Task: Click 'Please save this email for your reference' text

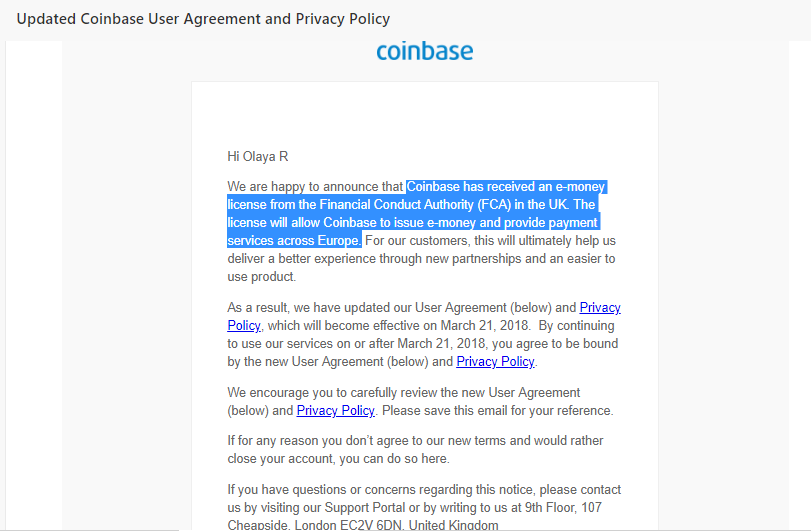Action: [x=496, y=410]
